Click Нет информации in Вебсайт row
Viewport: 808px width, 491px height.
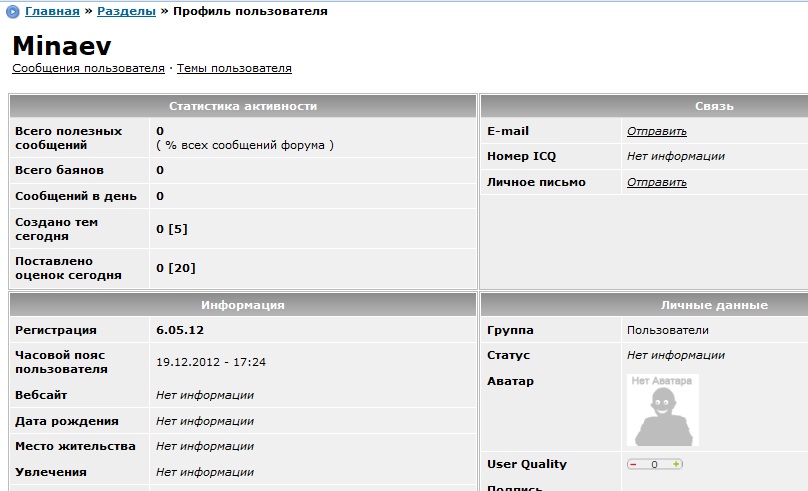click(205, 395)
